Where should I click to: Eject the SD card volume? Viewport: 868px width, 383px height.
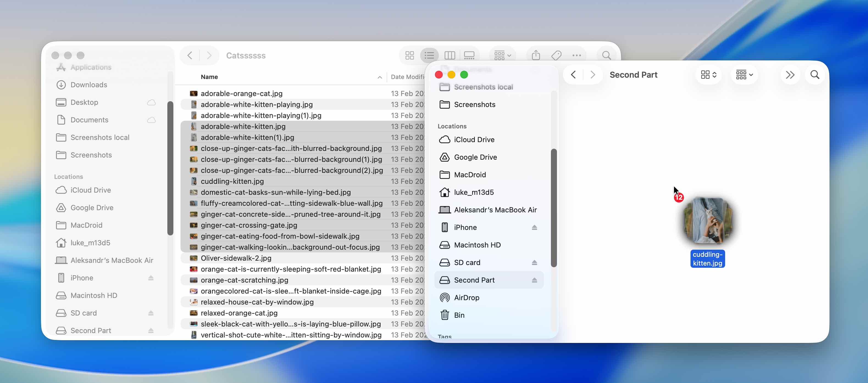(x=535, y=263)
